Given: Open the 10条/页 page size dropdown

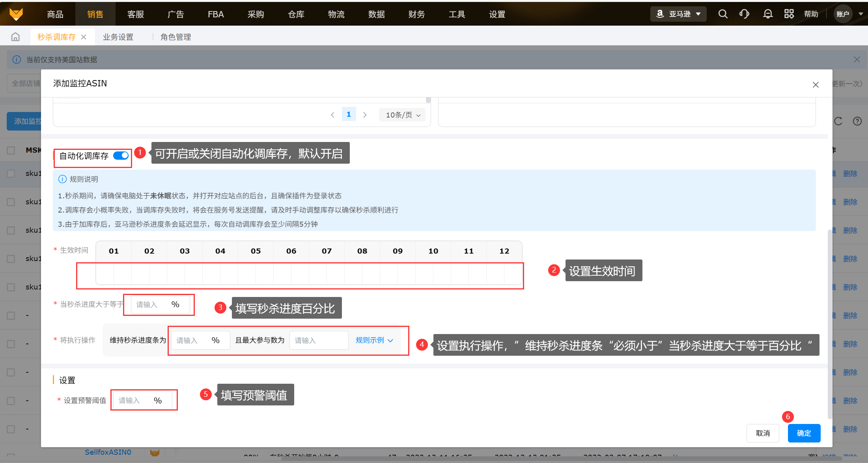Looking at the screenshot, I should 403,115.
